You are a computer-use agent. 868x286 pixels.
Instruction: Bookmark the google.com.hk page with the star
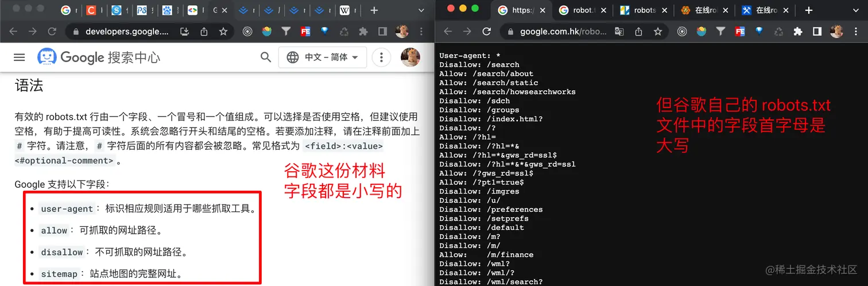click(x=658, y=32)
